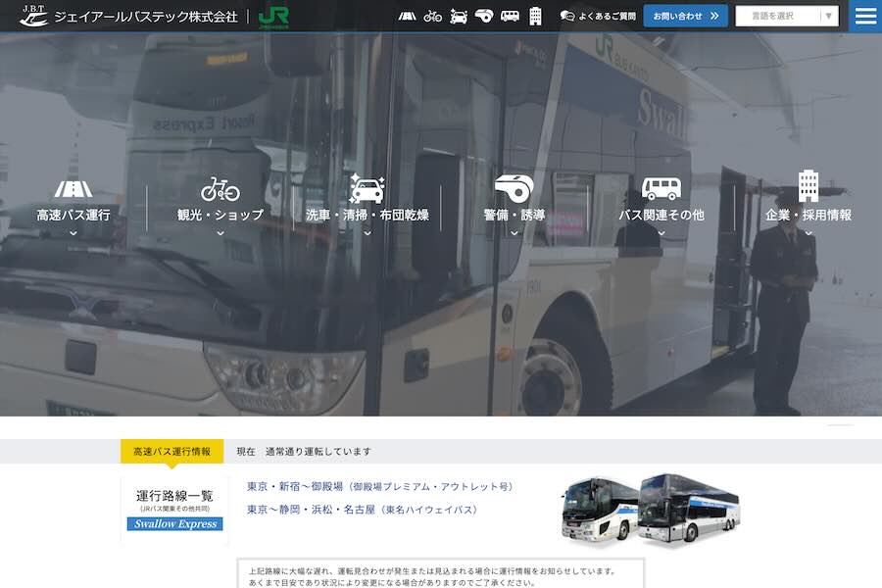Click the speech bubble FAQ icon
The height and width of the screenshot is (588, 882).
567,17
